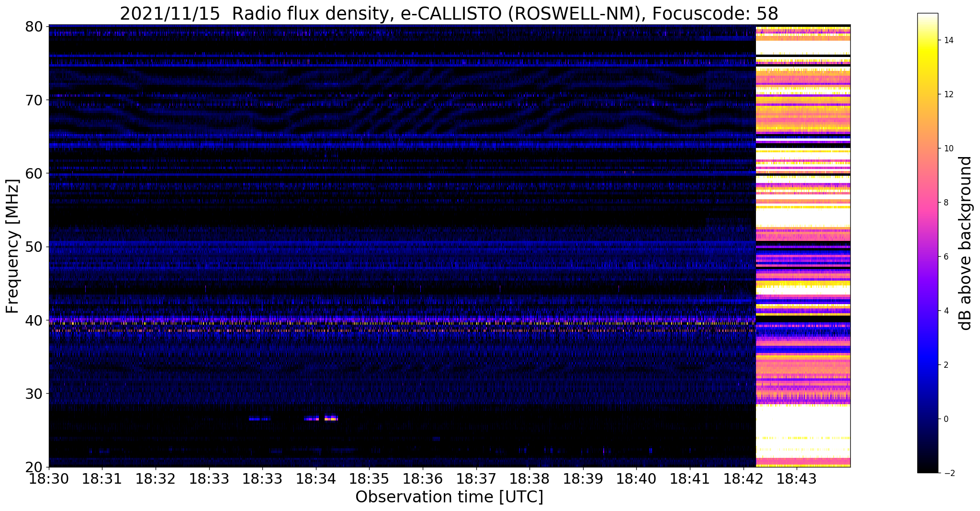Click the colorbar 0 dB tick label

[x=946, y=419]
